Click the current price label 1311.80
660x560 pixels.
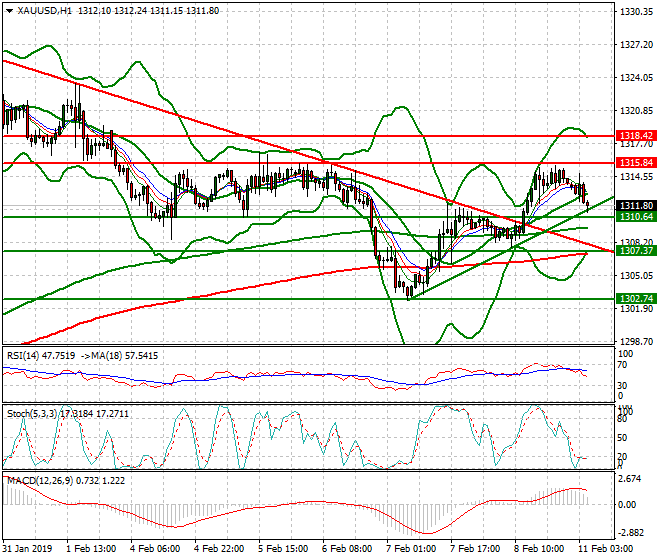click(635, 205)
